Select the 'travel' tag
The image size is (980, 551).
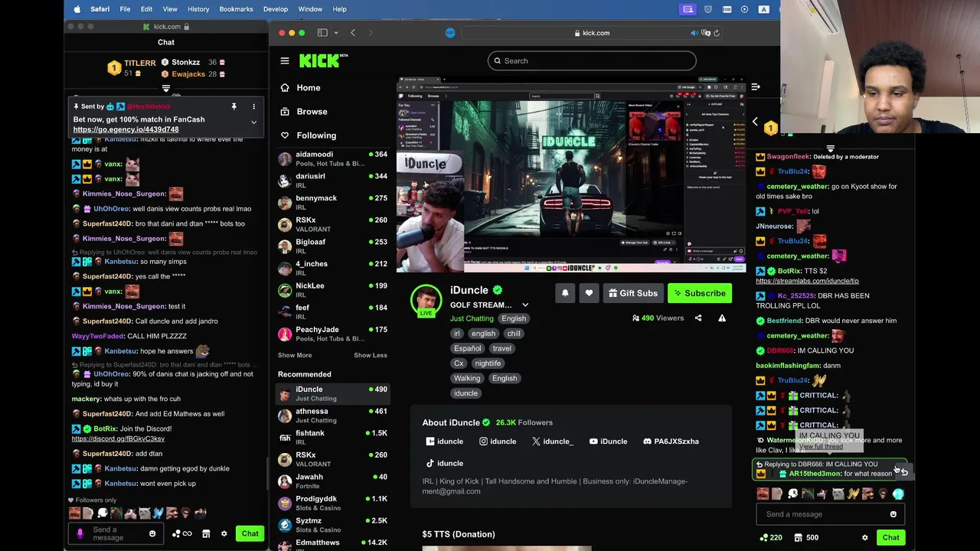click(502, 349)
